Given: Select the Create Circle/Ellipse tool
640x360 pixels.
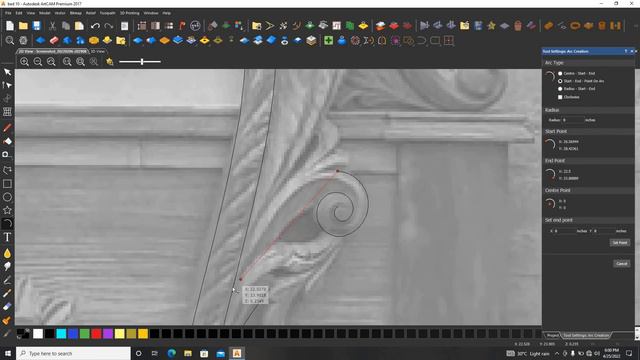Looking at the screenshot, I should (x=7, y=197).
